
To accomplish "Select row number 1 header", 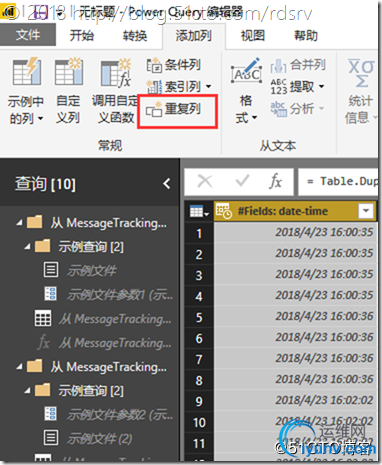I will click(x=199, y=233).
